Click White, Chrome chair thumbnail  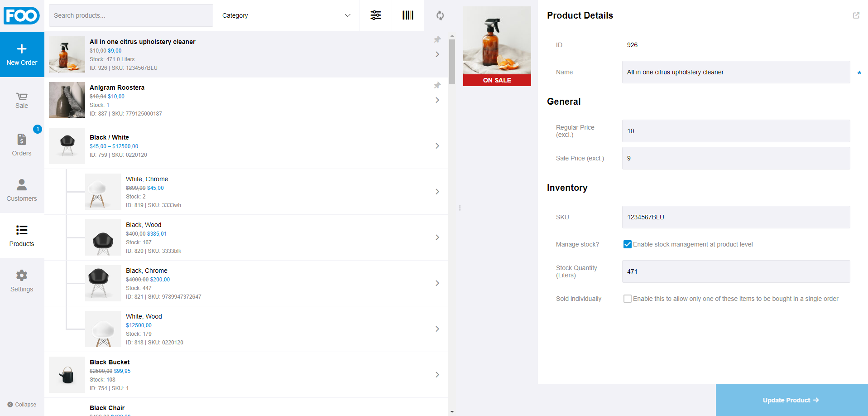click(103, 192)
